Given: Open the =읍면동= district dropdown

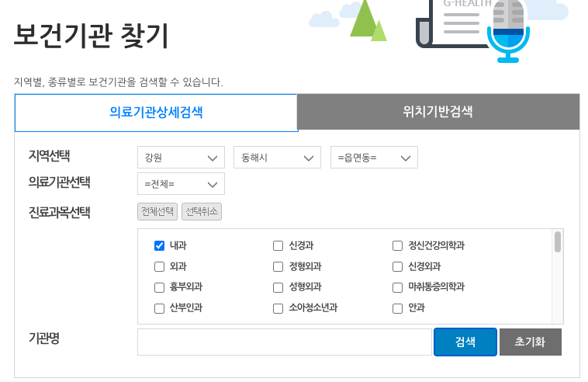Looking at the screenshot, I should click(x=374, y=158).
